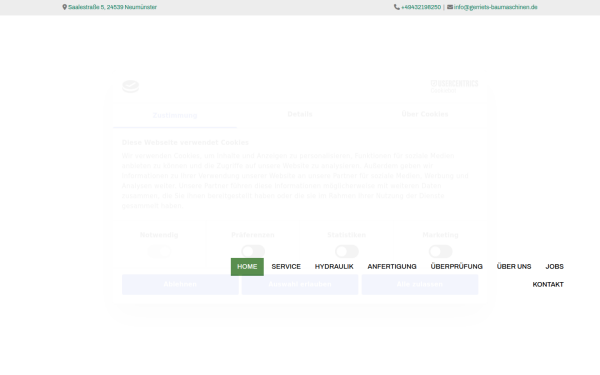600x375 pixels.
Task: Toggle the Notwendig cookie switch
Action: click(x=159, y=251)
